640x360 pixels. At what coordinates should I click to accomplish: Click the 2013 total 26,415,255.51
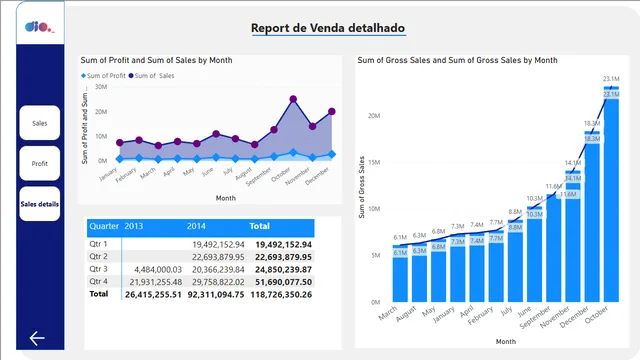[153, 294]
